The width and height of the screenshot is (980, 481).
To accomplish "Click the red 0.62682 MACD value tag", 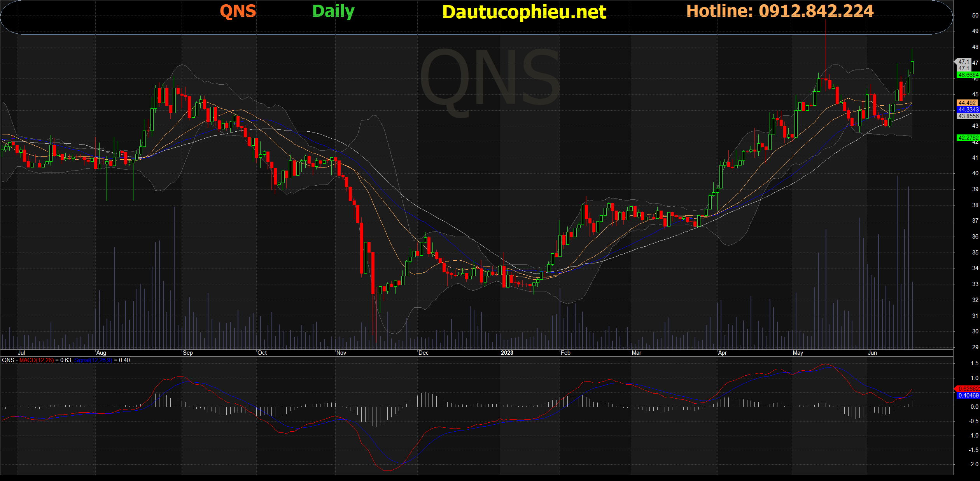I will (x=968, y=389).
